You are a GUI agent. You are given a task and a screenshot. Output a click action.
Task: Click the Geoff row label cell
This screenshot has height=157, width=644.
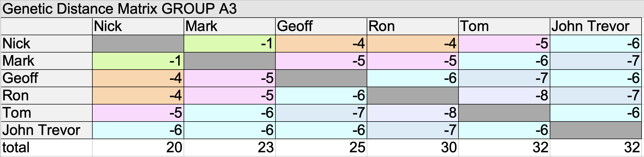47,78
